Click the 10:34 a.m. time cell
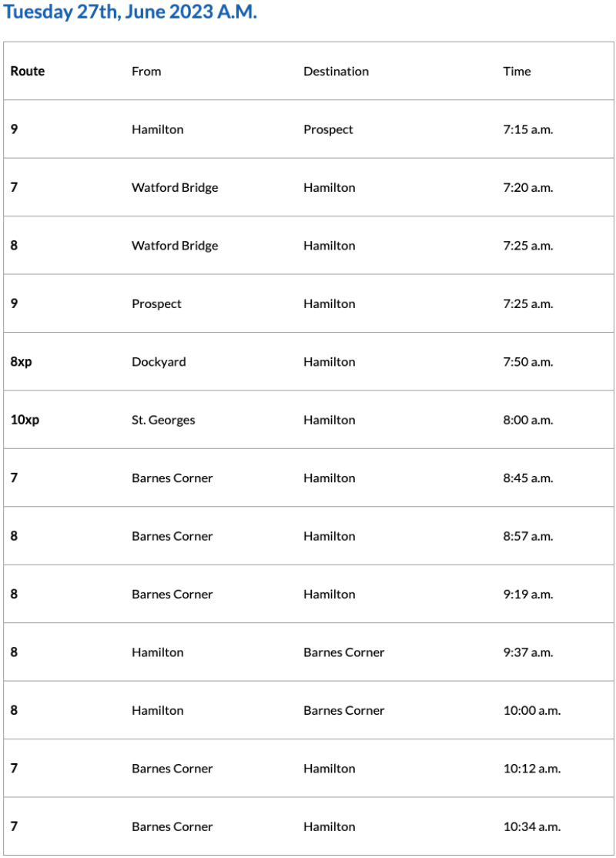The width and height of the screenshot is (616, 858). 531,826
